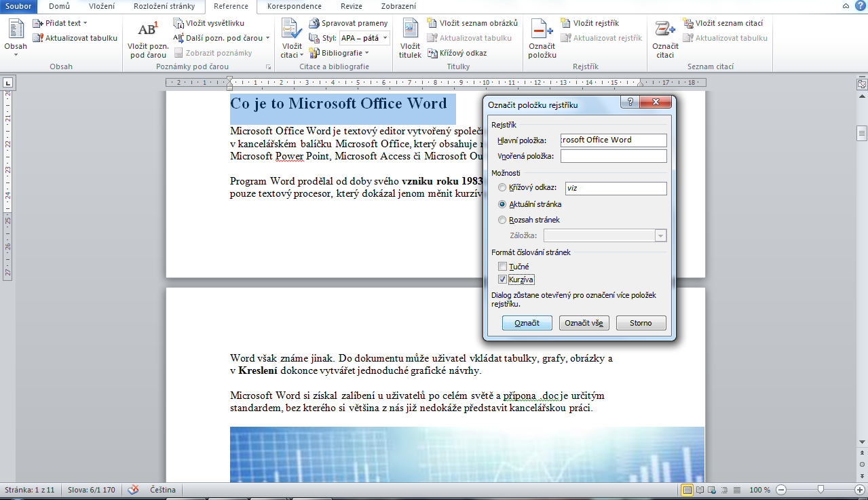Click the Křížový odkaz ribbon icon

(x=433, y=53)
